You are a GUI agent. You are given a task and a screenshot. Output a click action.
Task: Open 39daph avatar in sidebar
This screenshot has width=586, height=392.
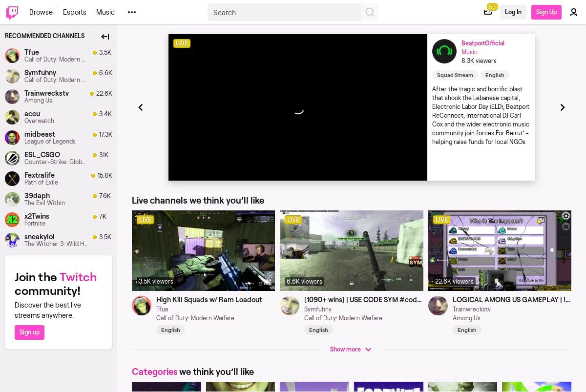[12, 199]
